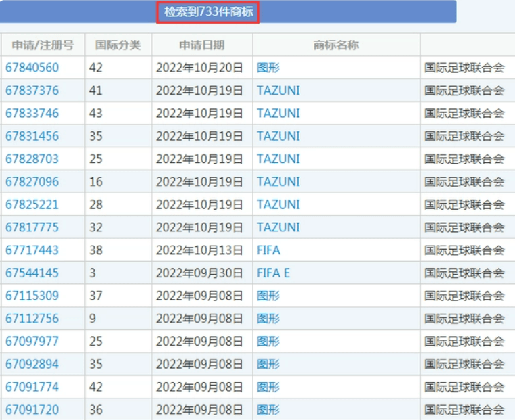Screen dimensions: 515x420
Task: Click 图形 link in row 67112756
Action: tap(268, 319)
